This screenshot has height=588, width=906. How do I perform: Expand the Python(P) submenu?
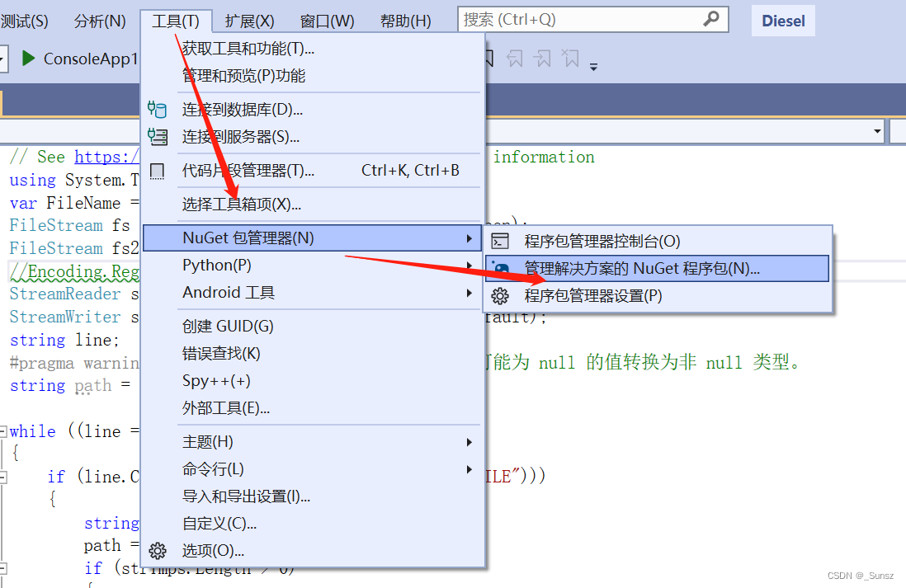click(469, 266)
